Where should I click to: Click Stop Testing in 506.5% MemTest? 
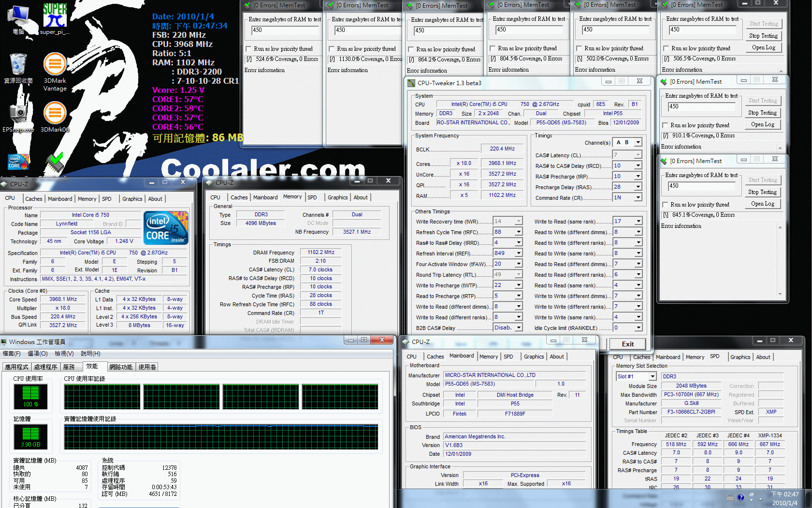click(x=763, y=36)
